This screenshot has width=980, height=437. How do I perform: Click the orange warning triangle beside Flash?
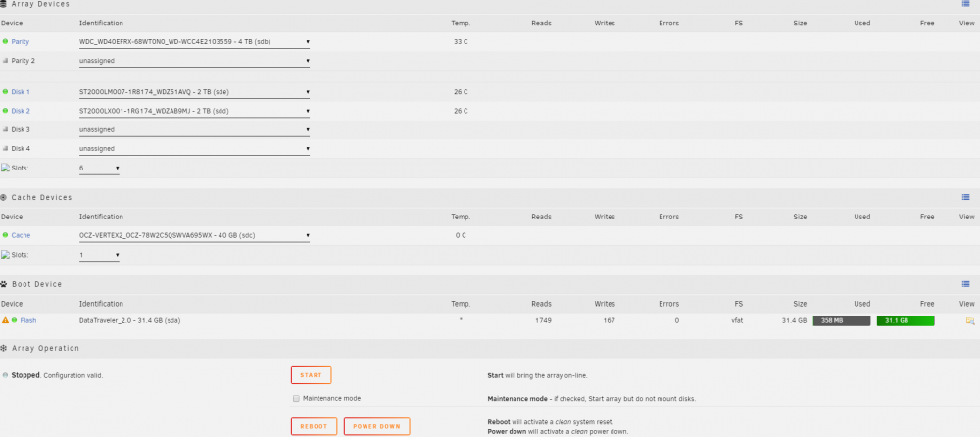tap(5, 320)
